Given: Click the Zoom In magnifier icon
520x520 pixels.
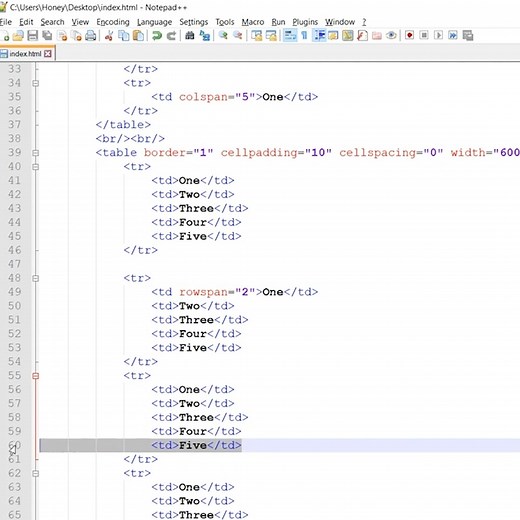Looking at the screenshot, I should point(223,35).
